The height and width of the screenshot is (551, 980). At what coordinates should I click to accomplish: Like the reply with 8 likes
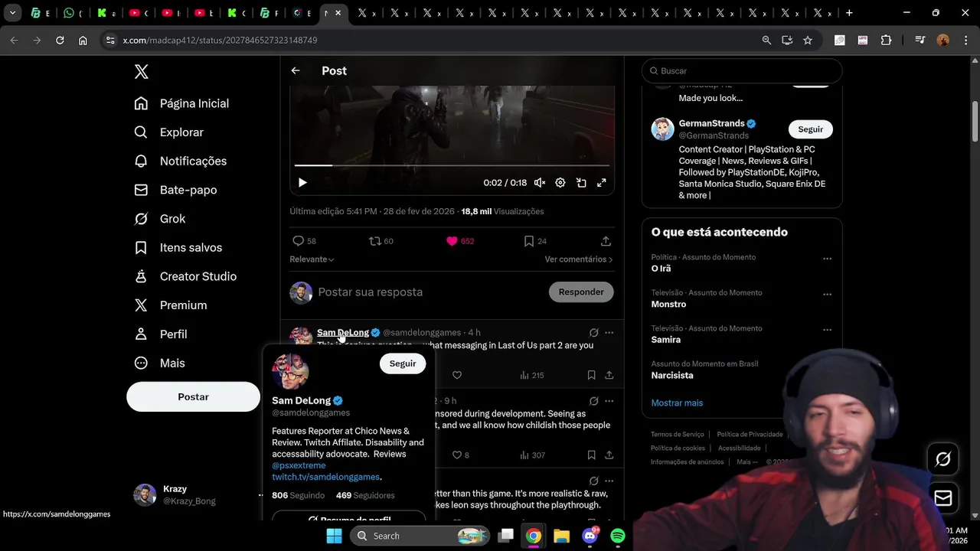pos(460,455)
